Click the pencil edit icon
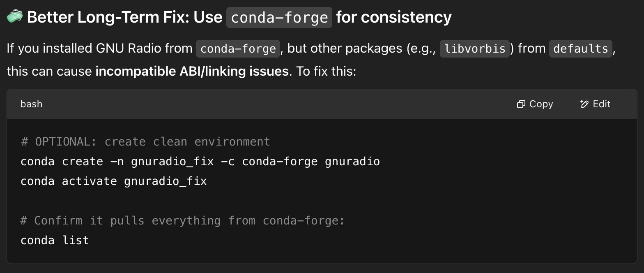 584,104
